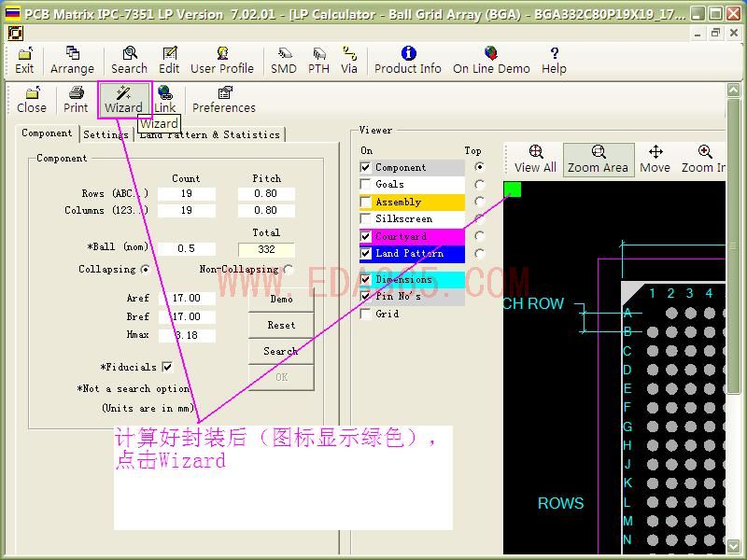Switch to the Component tab
This screenshot has width=747, height=560.
[x=47, y=133]
